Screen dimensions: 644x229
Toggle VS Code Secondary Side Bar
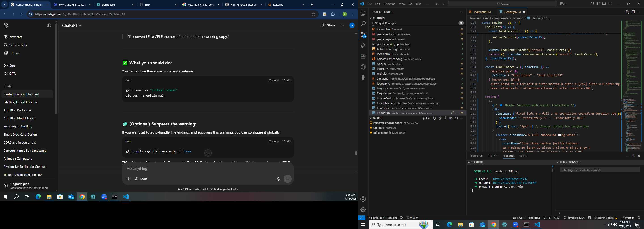(x=610, y=4)
